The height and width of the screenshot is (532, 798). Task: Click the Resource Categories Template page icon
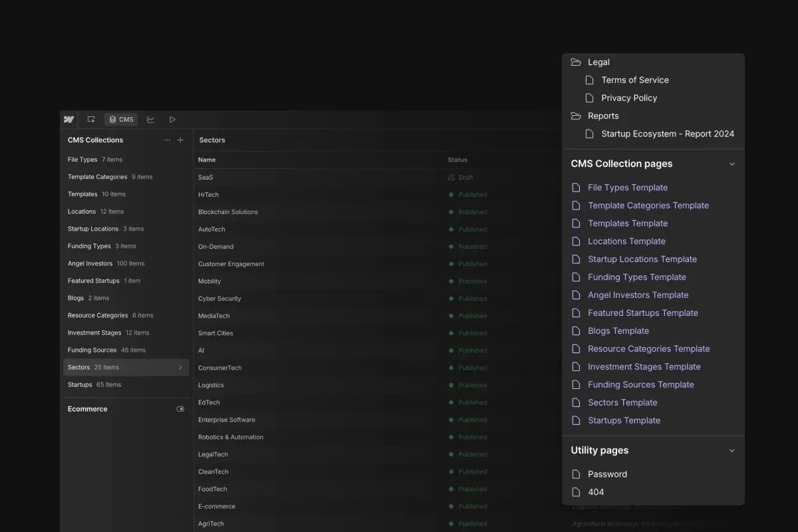(x=576, y=349)
